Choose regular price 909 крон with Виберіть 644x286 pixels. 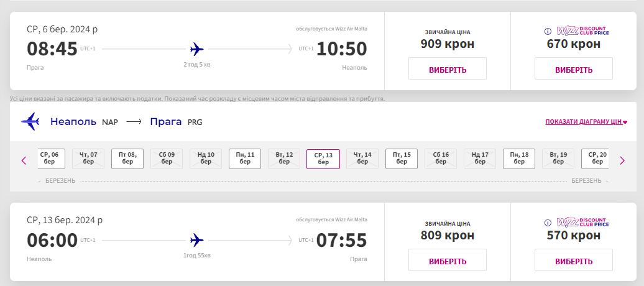coord(447,69)
